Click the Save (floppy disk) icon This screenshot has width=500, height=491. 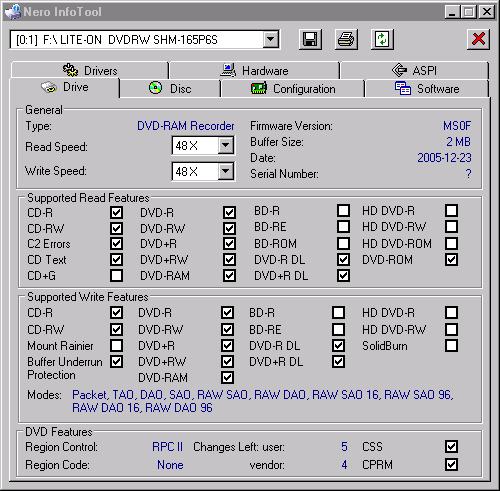coord(310,39)
